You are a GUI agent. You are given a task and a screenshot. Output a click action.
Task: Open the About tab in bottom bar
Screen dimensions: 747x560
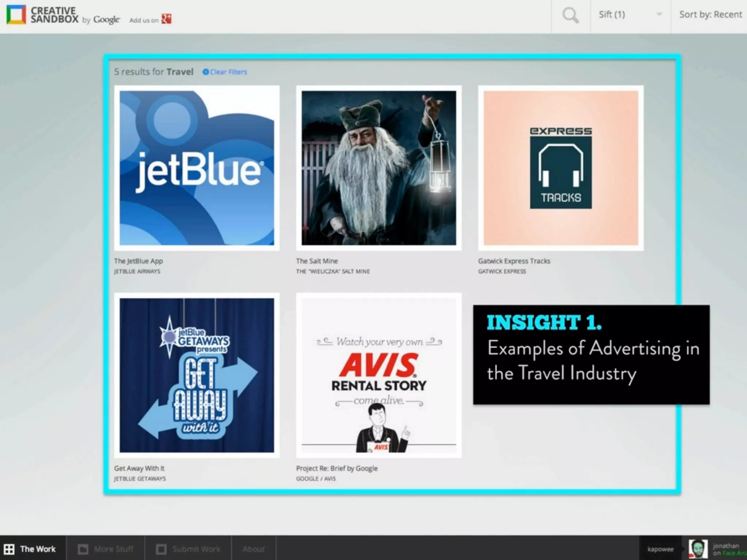pos(253,549)
